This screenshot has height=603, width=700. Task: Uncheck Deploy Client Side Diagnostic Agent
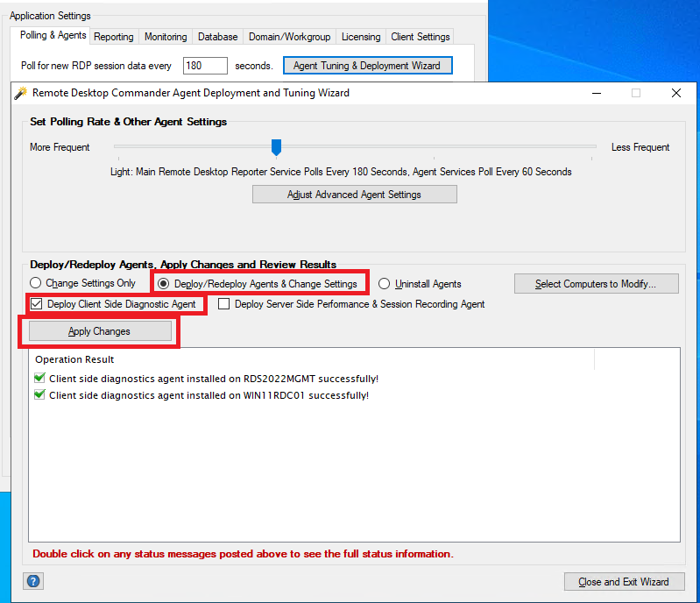[37, 304]
